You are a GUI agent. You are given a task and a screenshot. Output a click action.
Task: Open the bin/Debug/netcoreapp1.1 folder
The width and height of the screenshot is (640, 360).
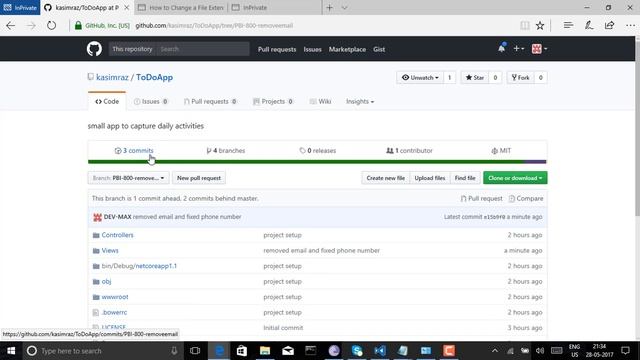tap(139, 266)
